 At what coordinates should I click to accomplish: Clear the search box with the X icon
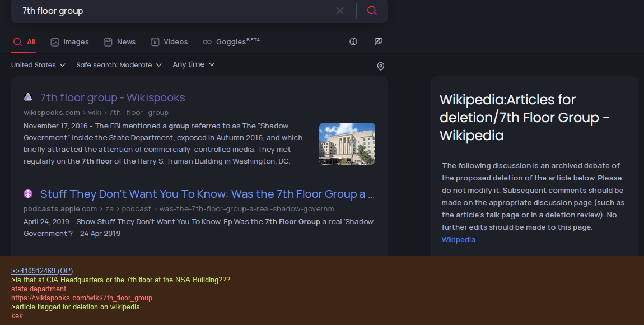[x=340, y=11]
